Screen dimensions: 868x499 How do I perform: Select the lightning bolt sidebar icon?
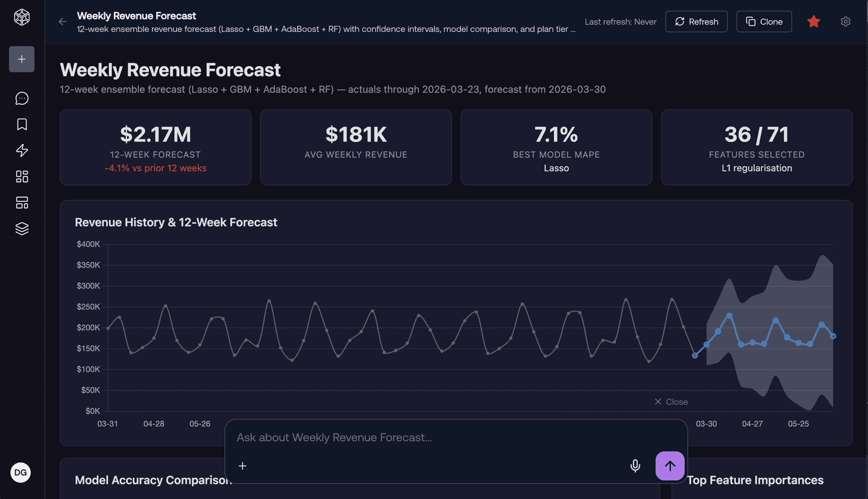pos(22,150)
